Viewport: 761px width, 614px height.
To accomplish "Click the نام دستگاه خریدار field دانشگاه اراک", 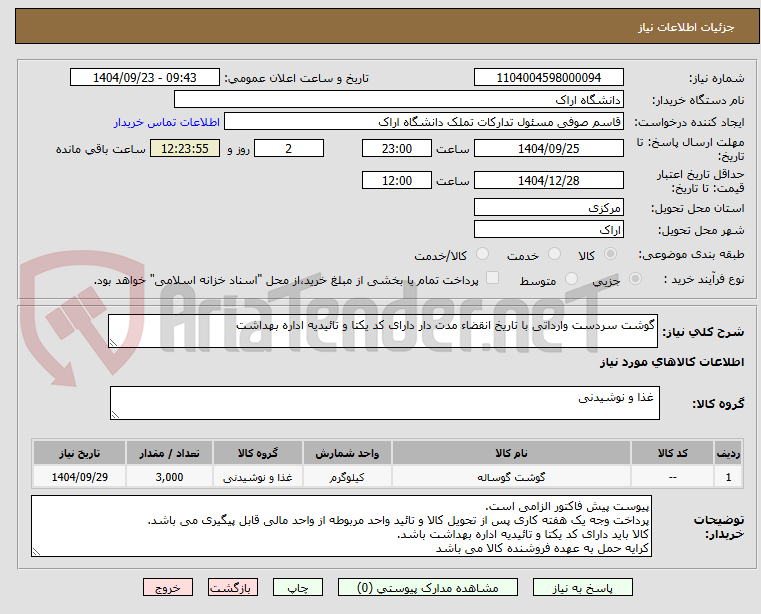I will 398,100.
